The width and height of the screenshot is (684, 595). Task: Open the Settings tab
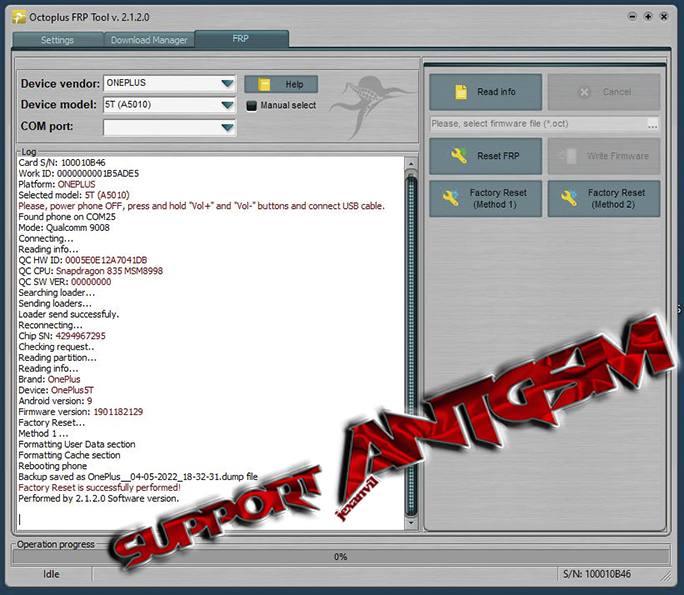[x=58, y=40]
